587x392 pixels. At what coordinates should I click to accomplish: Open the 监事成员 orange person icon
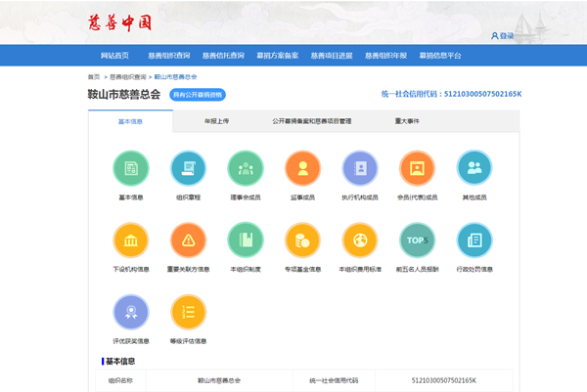click(x=303, y=168)
